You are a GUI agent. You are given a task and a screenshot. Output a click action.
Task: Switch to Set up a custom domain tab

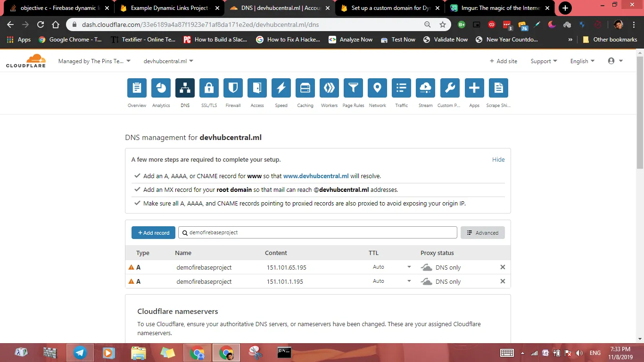390,8
